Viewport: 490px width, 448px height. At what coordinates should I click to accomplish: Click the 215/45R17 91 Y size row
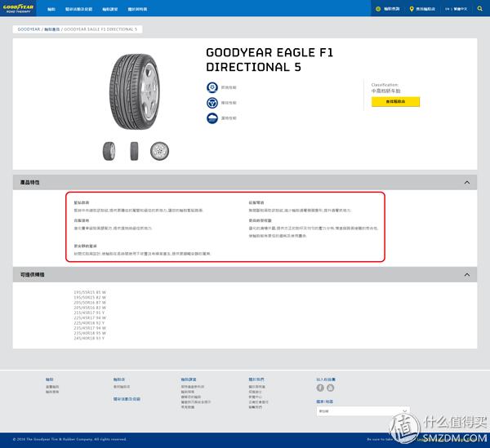tap(89, 313)
